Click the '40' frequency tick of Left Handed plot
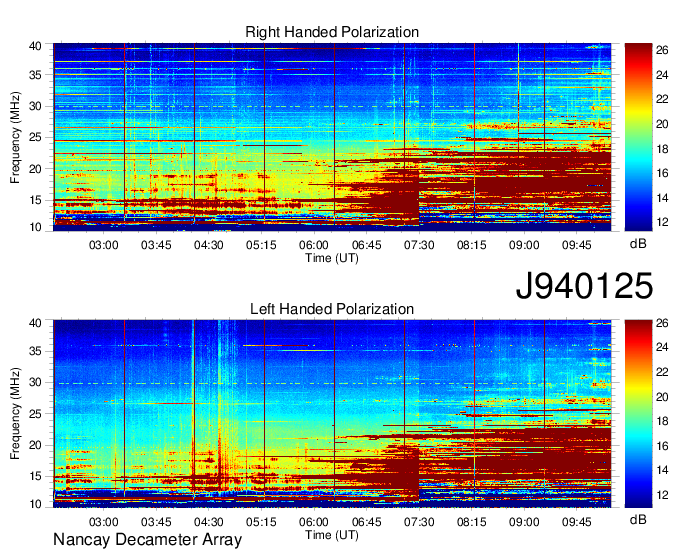 click(35, 323)
